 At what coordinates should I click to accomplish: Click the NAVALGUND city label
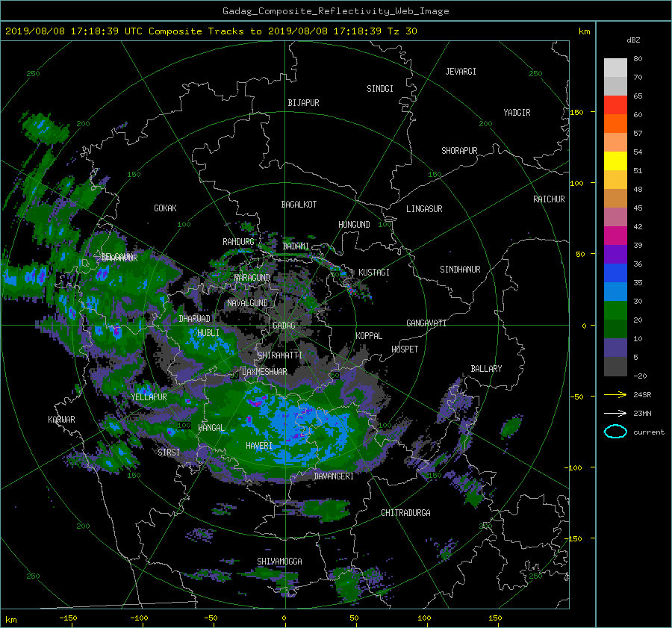coord(247,303)
